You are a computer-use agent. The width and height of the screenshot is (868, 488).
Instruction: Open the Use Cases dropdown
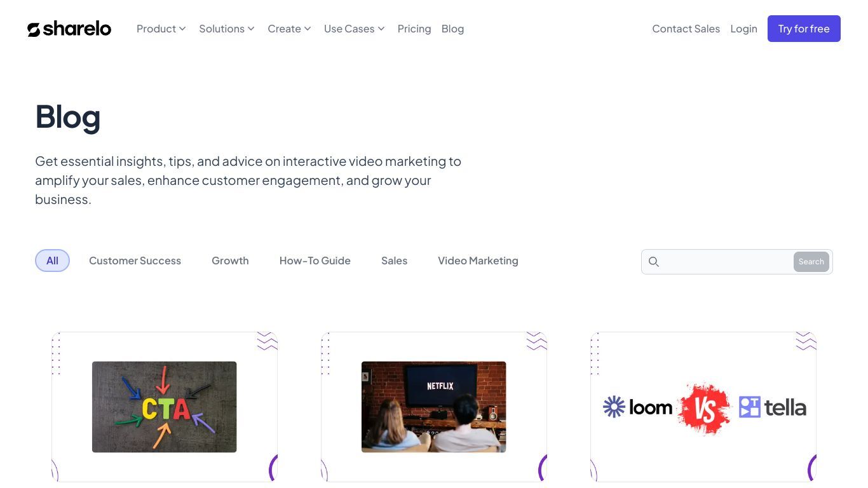tap(354, 29)
